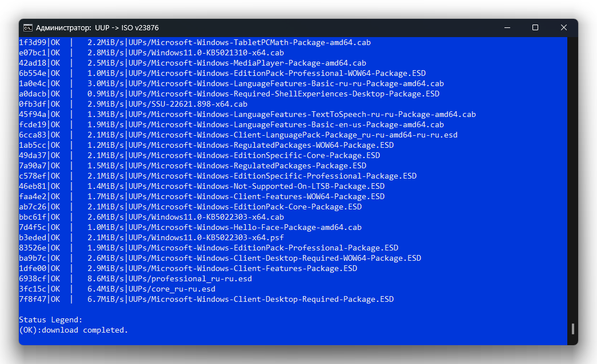The height and width of the screenshot is (364, 597).
Task: Open the console system menu icon
Action: (x=28, y=28)
